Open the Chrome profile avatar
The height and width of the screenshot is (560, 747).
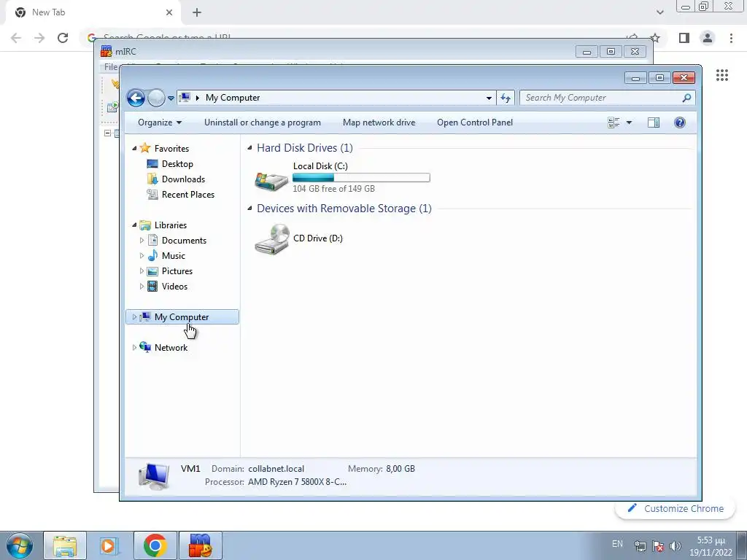click(x=708, y=38)
